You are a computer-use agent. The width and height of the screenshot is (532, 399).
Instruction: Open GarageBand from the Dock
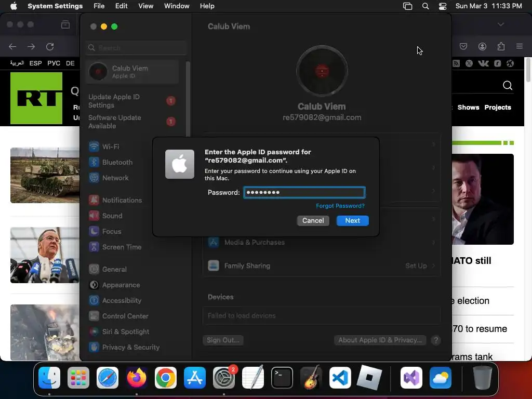311,378
